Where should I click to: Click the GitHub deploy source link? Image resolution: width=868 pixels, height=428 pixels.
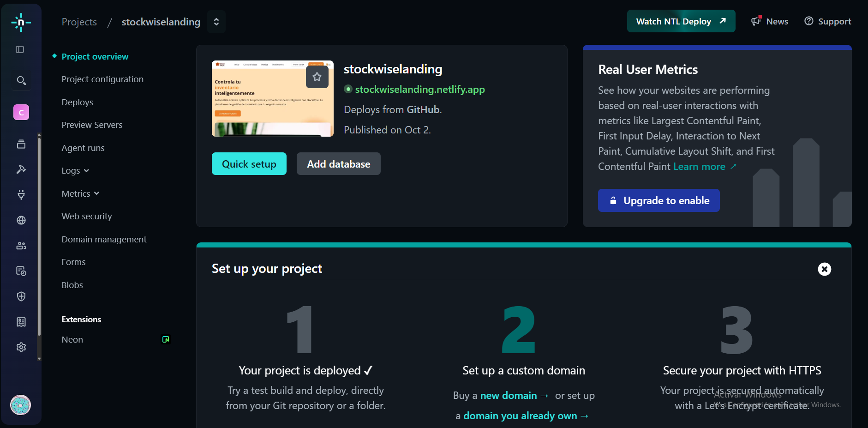click(x=423, y=110)
